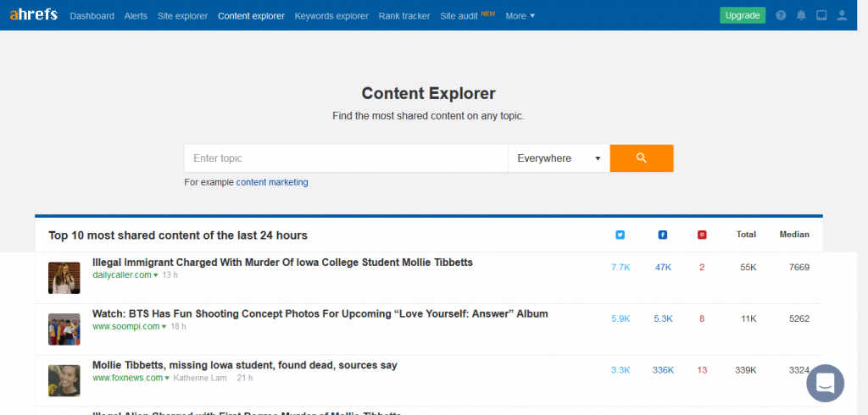Image resolution: width=868 pixels, height=415 pixels.
Task: Click the Katherine Lam author name
Action: click(x=200, y=378)
